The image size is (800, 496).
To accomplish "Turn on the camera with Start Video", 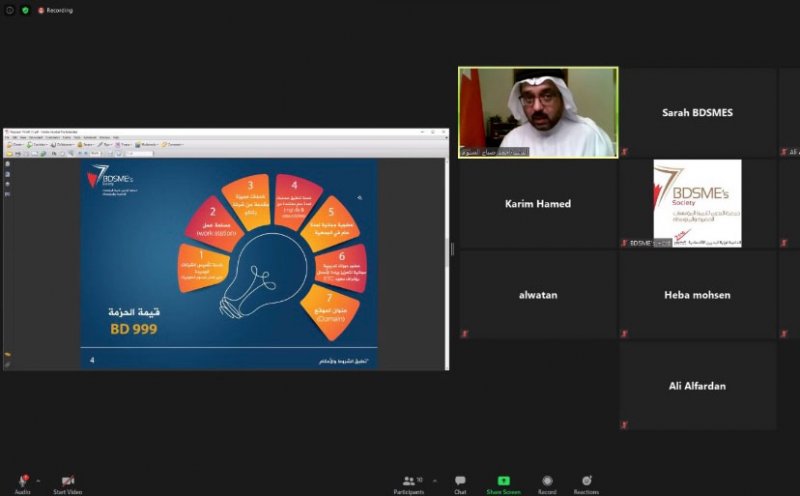I will click(x=67, y=484).
